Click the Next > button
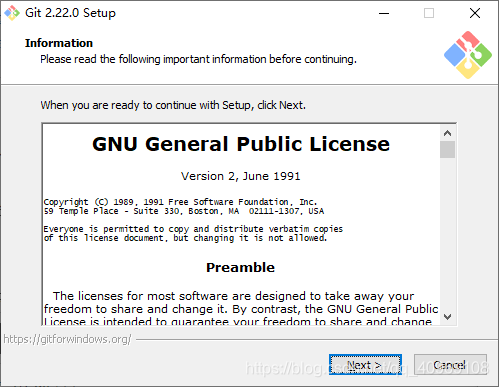Screen dimensions: 499x387 [365, 364]
